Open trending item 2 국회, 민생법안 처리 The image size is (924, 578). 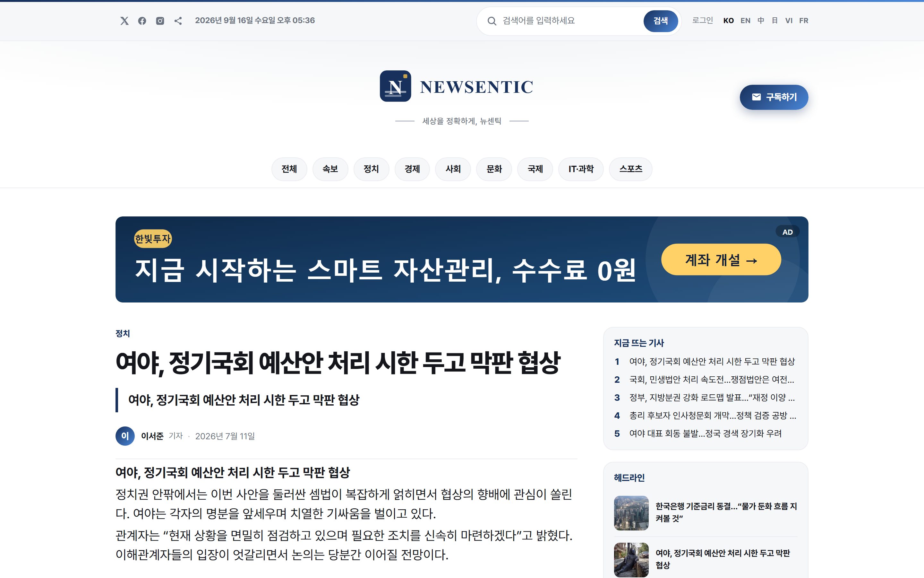click(711, 379)
